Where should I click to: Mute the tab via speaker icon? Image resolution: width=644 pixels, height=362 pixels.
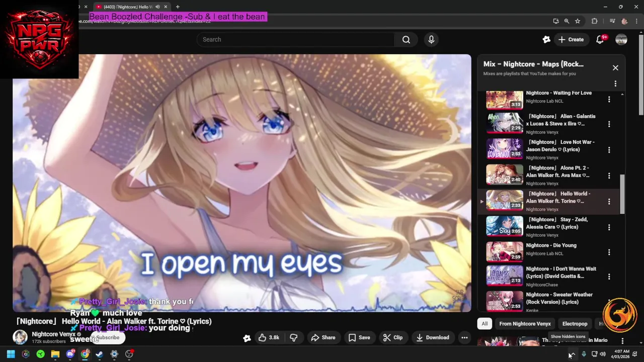[x=157, y=7]
